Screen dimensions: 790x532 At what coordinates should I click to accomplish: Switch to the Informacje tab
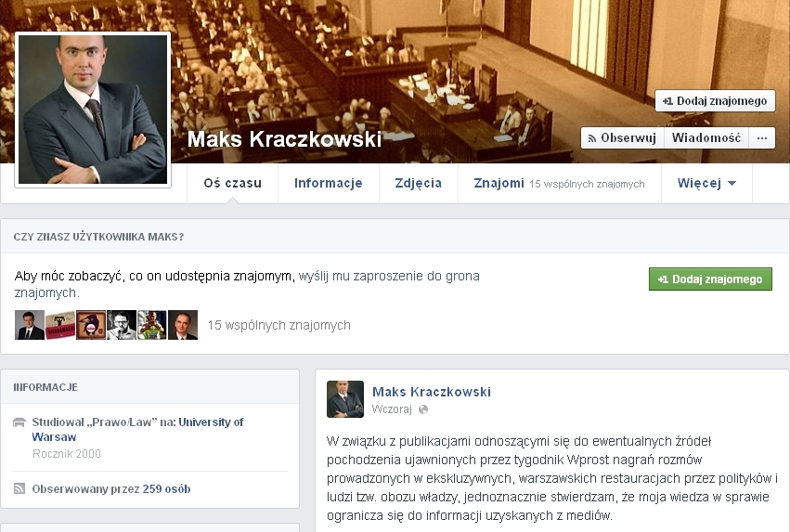(328, 184)
